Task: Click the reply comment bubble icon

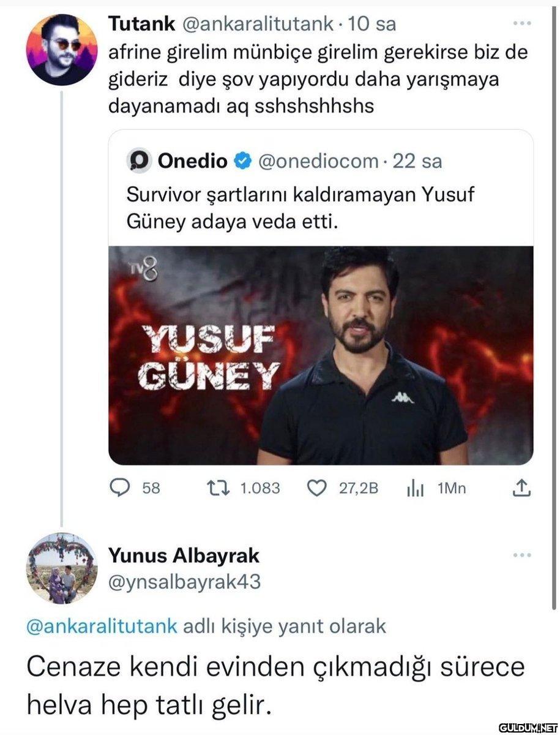Action: 119,488
